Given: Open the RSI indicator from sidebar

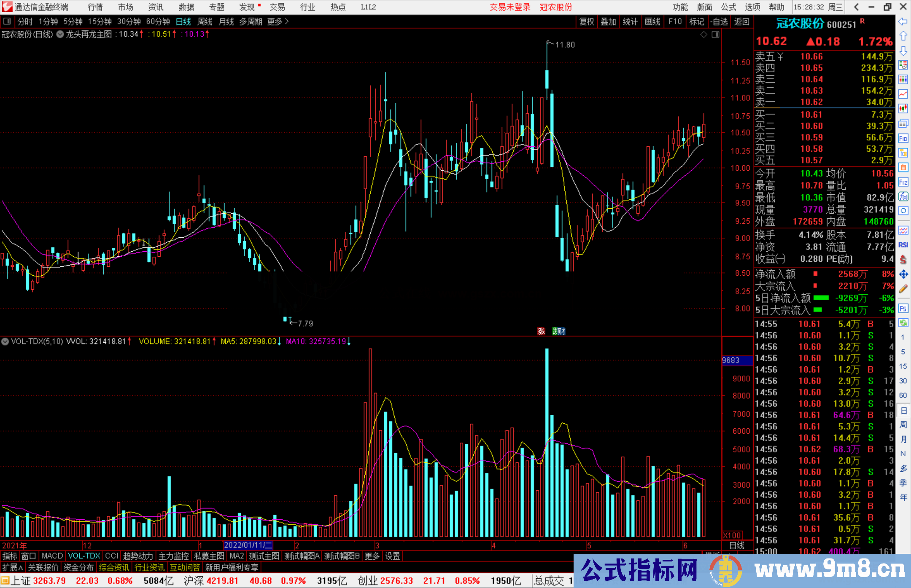Looking at the screenshot, I should [903, 245].
